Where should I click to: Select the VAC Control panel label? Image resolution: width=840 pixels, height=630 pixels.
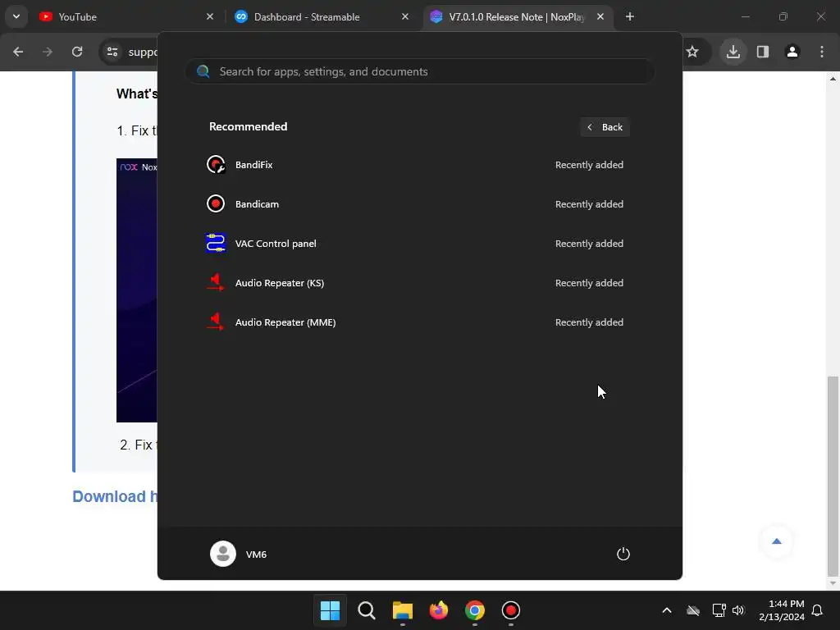point(276,244)
